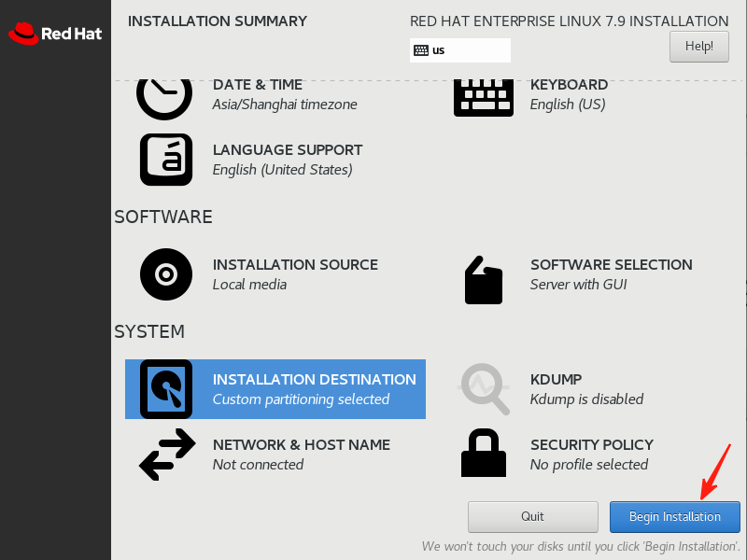Viewport: 747px width, 560px height.
Task: Click INSTALLATION SOURCE title
Action: tap(295, 265)
